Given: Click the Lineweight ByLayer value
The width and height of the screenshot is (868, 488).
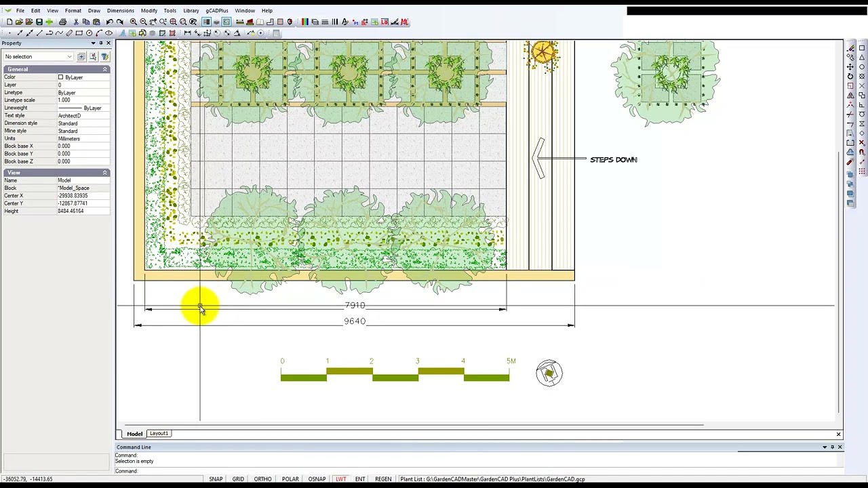Looking at the screenshot, I should pos(83,108).
